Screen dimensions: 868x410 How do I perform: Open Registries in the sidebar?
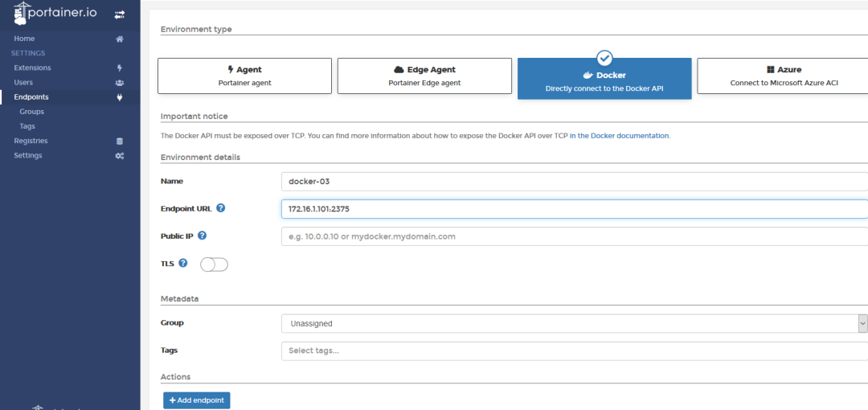pos(31,141)
